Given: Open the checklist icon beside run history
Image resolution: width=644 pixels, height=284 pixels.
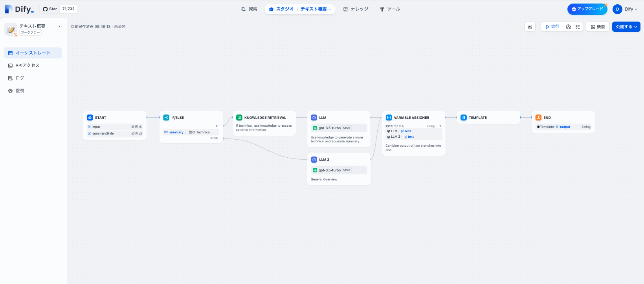Looking at the screenshot, I should 578,27.
